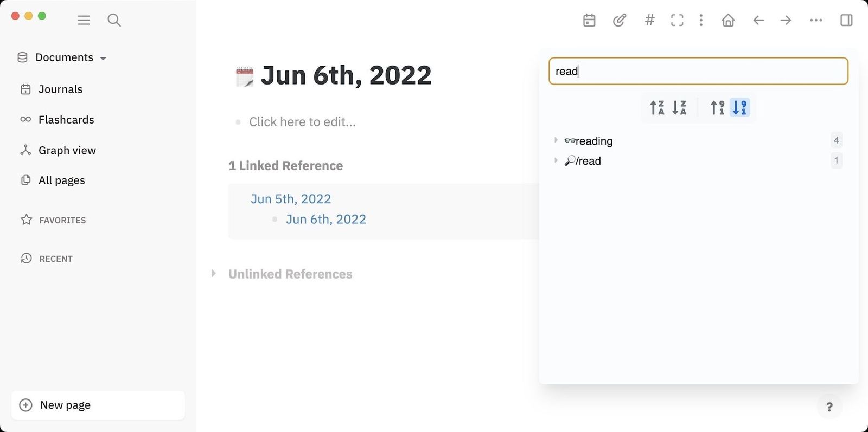Open the Jun 5th, 2022 linked reference
Viewport: 868px width, 432px height.
[x=291, y=199]
